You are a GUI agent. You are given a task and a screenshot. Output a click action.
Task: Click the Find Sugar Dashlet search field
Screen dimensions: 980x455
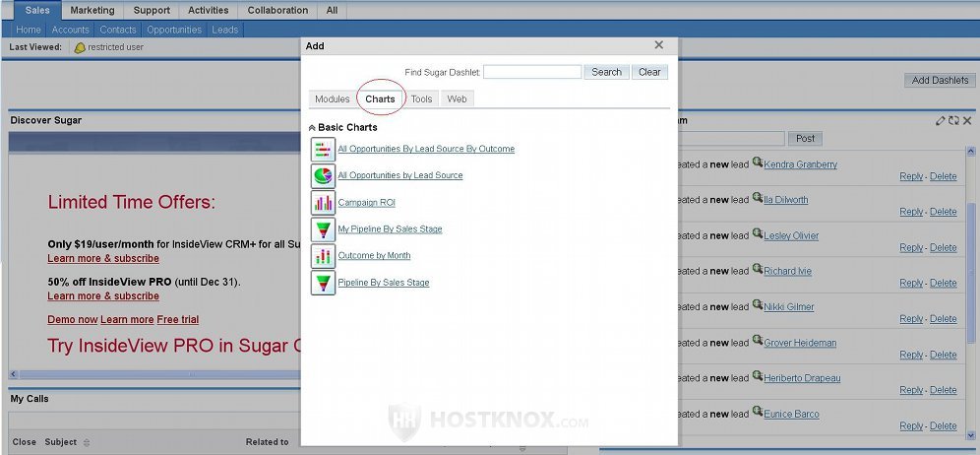(x=532, y=72)
